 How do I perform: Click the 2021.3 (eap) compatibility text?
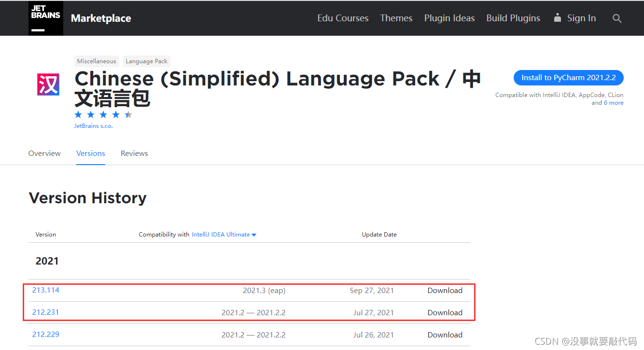(x=264, y=291)
